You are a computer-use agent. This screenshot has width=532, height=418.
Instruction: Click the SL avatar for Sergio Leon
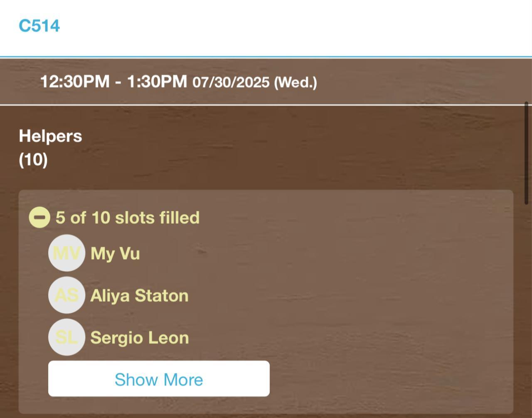66,337
